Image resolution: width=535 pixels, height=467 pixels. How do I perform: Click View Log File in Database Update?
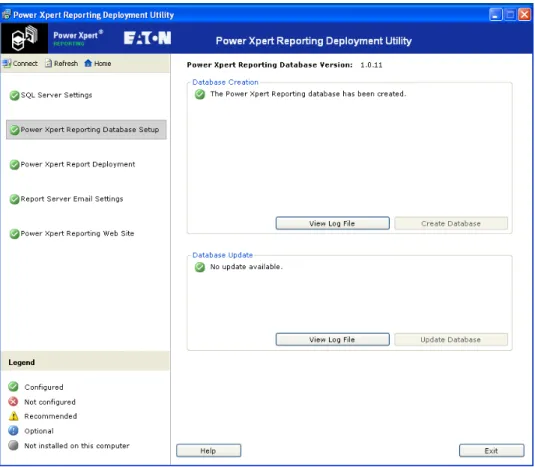[332, 339]
